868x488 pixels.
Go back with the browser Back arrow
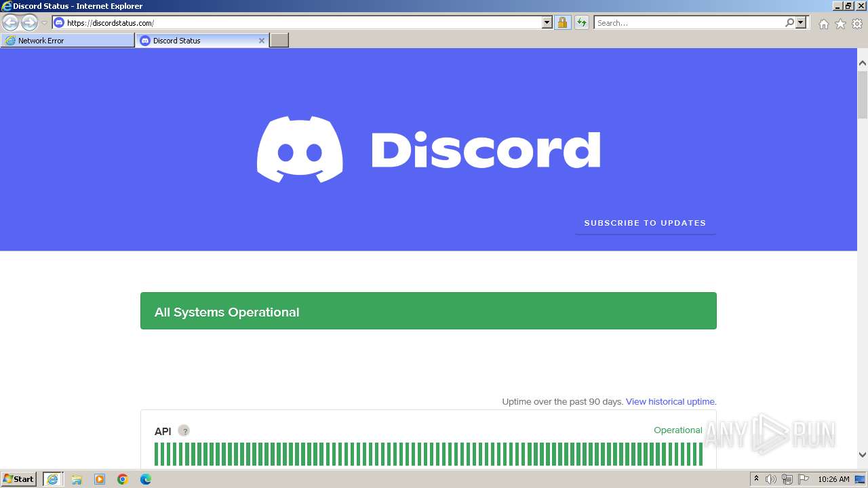point(10,22)
